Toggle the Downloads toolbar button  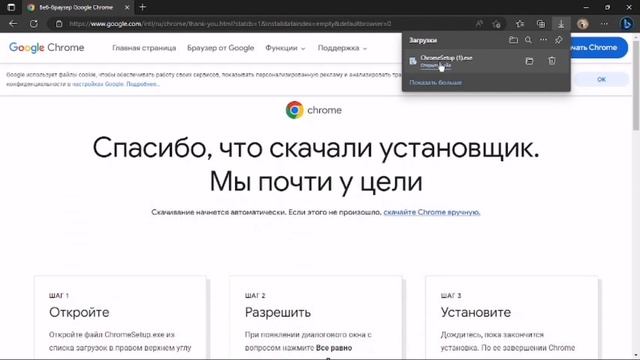click(x=561, y=24)
